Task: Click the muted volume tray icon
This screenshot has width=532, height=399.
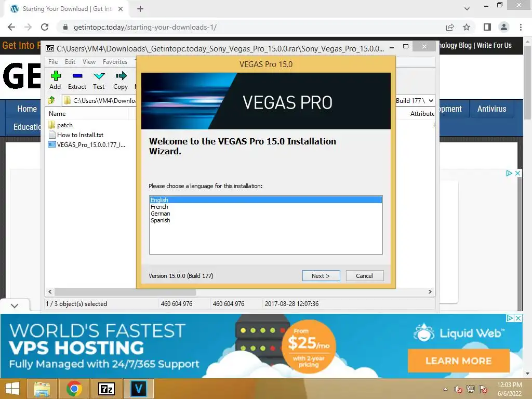Action: [458, 389]
